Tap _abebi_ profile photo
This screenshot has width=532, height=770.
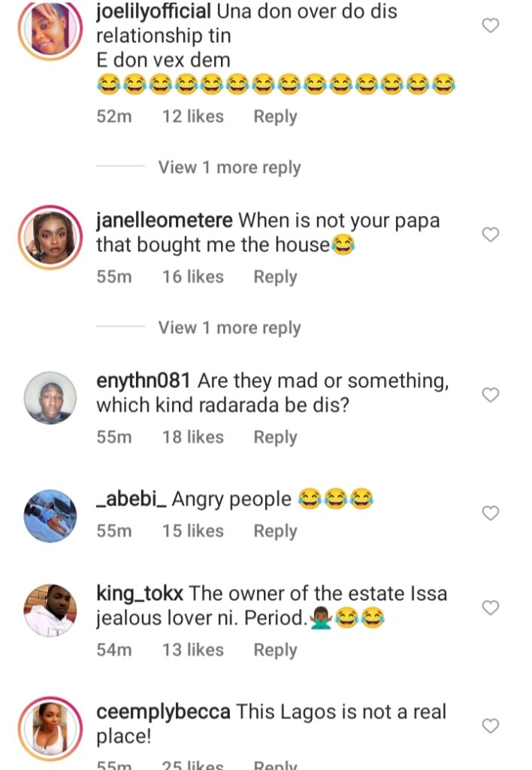pos(50,516)
